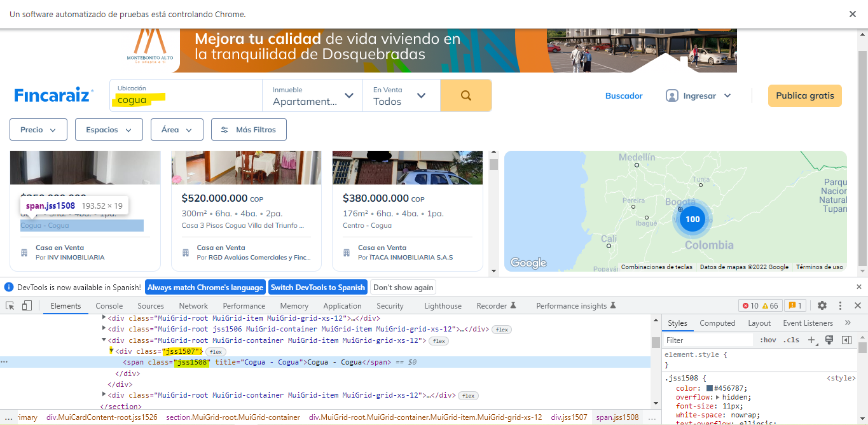Click the red errors counter badge
The width and height of the screenshot is (868, 425).
tap(750, 306)
